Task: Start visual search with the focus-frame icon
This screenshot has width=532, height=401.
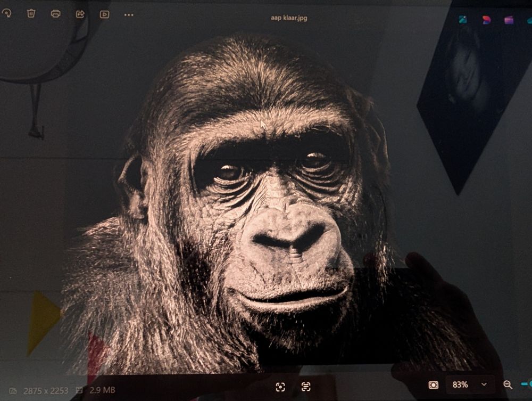Action: pyautogui.click(x=280, y=387)
